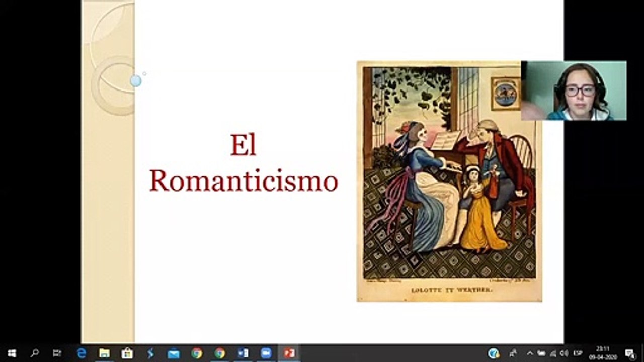The image size is (644, 362).
Task: Click the presenter's webcam video thumbnail
Action: click(574, 90)
